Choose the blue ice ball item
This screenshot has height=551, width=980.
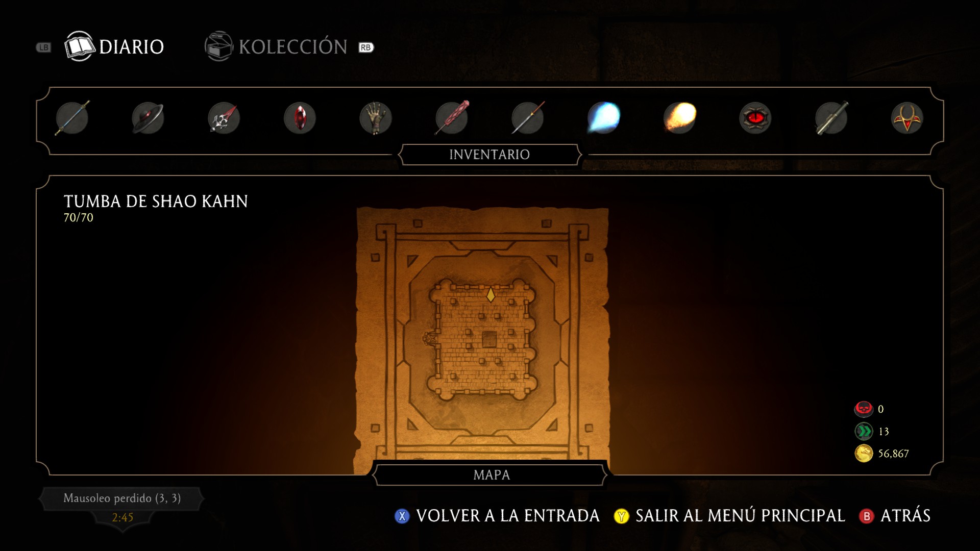[x=603, y=118]
